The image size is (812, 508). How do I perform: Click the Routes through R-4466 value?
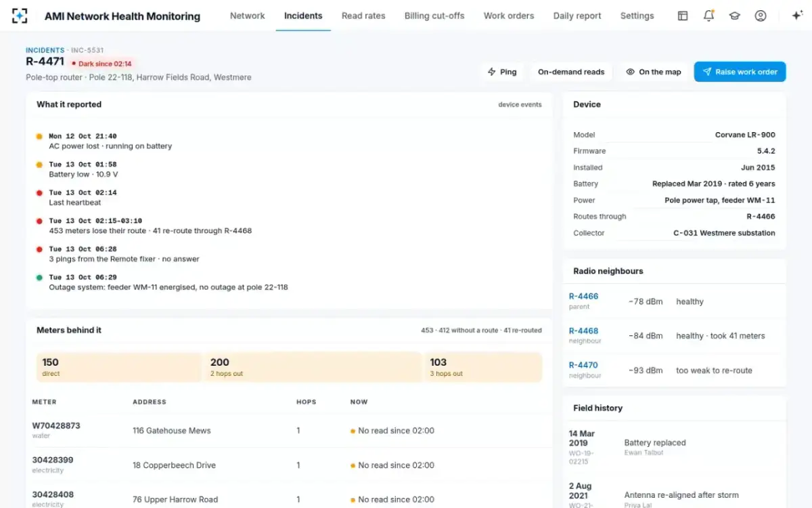[761, 217]
